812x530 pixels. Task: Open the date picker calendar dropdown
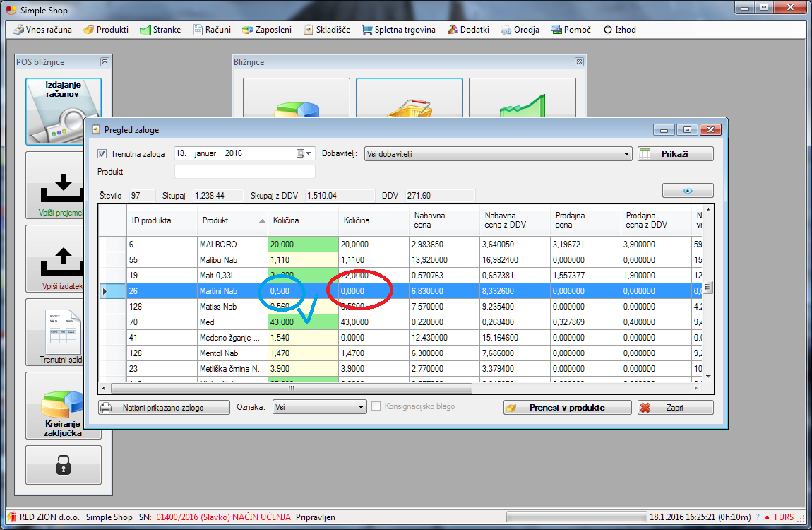304,153
